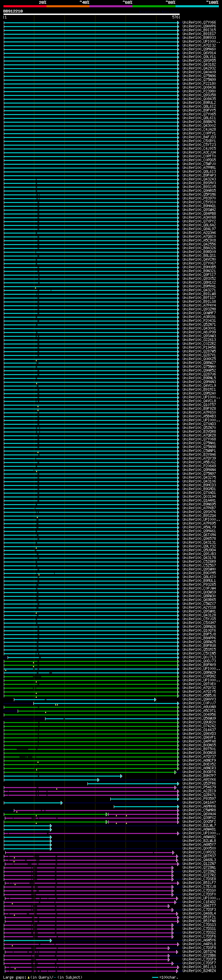Viewport: 222px width, 980px height.
Task: Click the orange ~40% identity legend segment
Action: click(x=68, y=6)
